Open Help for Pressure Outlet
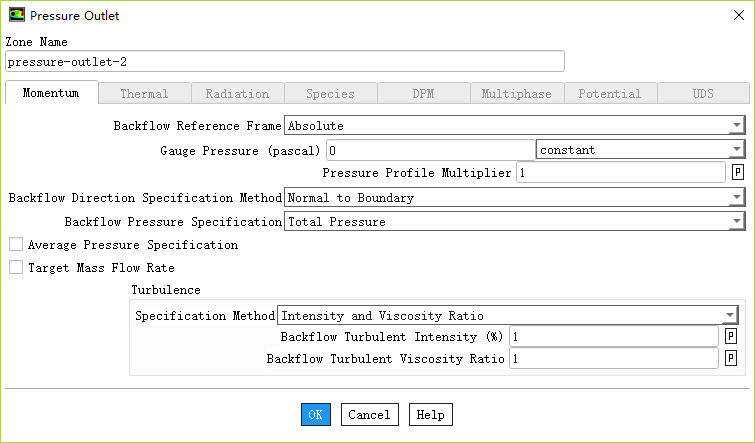The image size is (755, 443). (430, 414)
